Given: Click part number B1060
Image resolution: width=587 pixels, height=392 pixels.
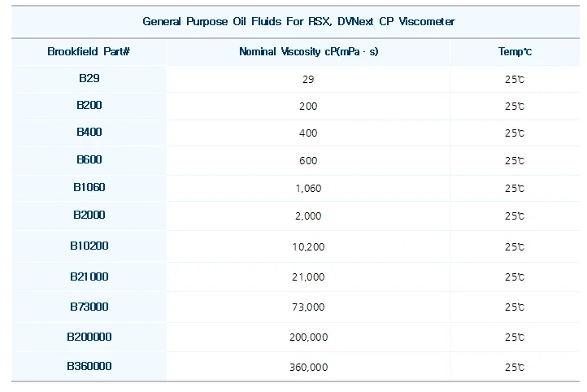Looking at the screenshot, I should pos(89,187).
